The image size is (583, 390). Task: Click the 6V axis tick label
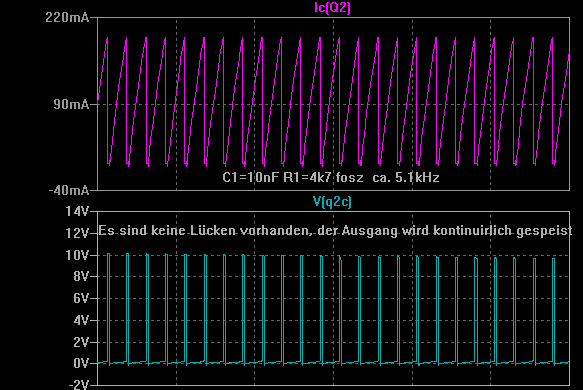[x=81, y=298]
